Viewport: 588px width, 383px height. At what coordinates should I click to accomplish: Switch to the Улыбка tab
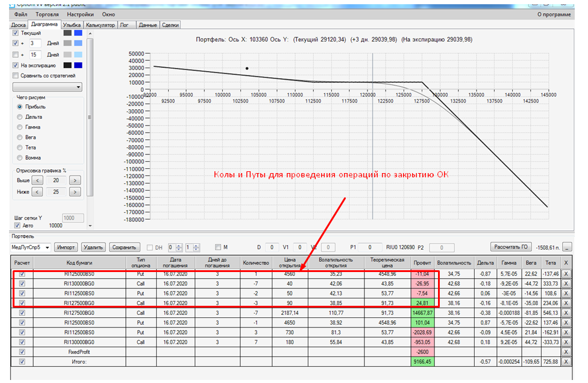72,25
